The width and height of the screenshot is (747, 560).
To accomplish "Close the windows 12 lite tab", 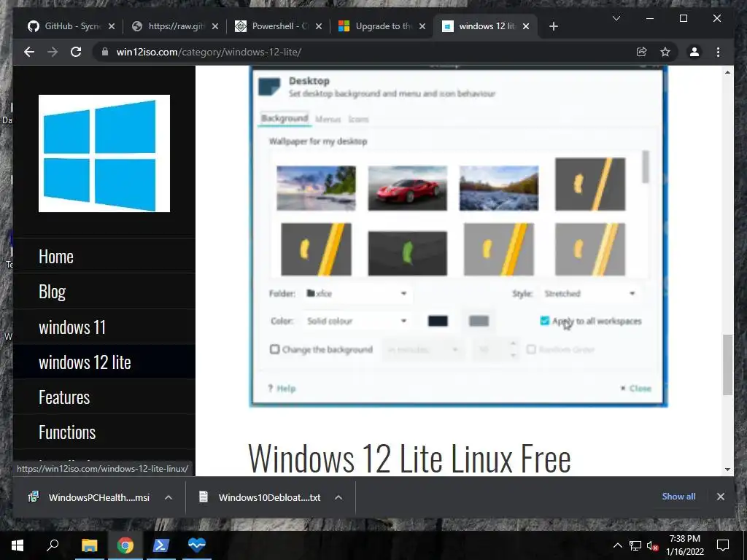I will (526, 26).
